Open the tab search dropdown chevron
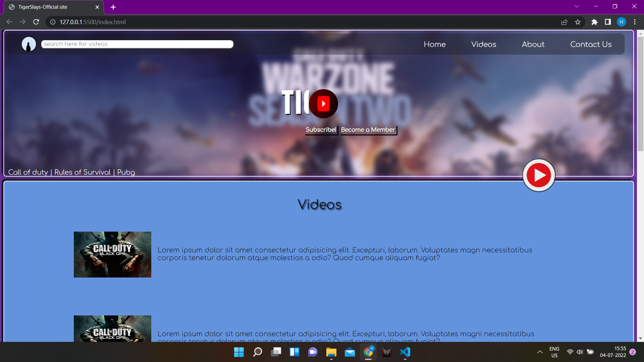The height and width of the screenshot is (362, 644). pyautogui.click(x=577, y=6)
